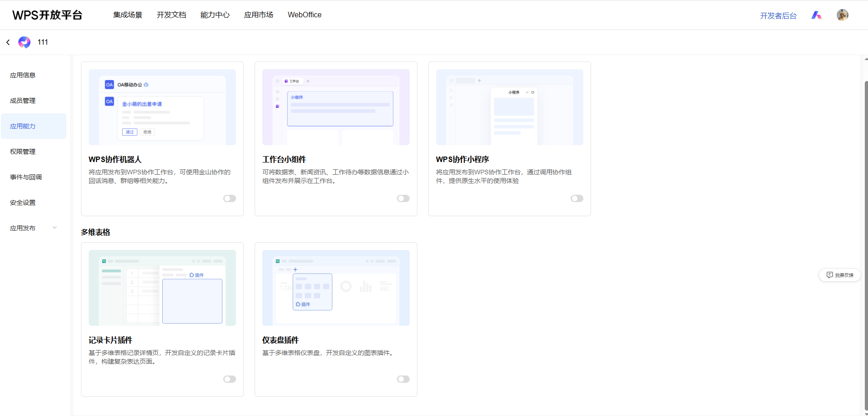868x416 pixels.
Task: Click the WPS协作小程序 card title
Action: click(462, 159)
